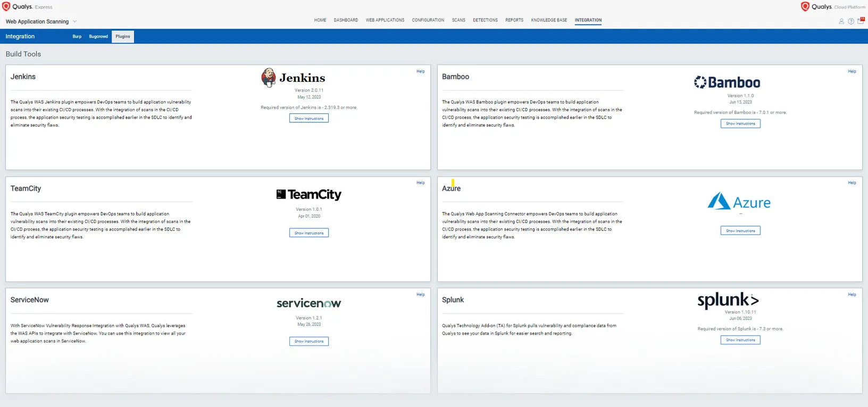
Task: Open Help link in Azure card
Action: tap(852, 182)
